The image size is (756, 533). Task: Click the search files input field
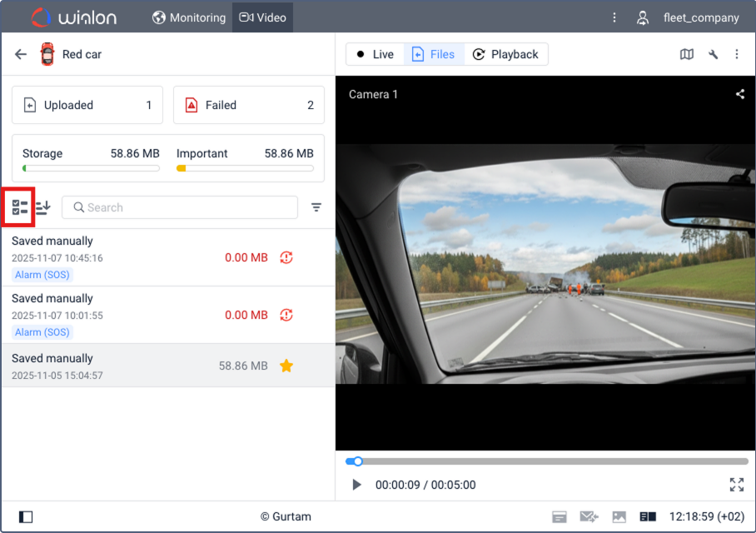180,207
